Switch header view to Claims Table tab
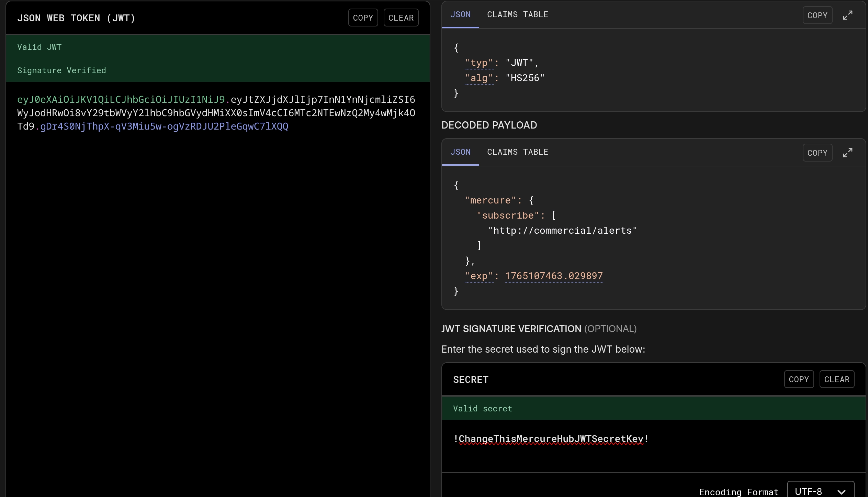 (x=517, y=14)
